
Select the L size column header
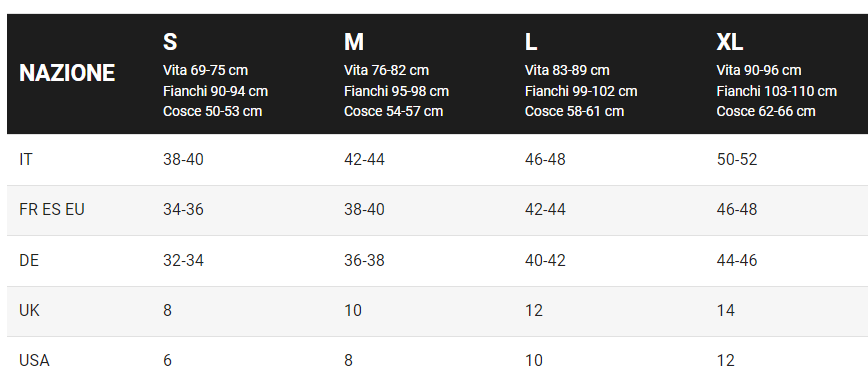point(530,42)
